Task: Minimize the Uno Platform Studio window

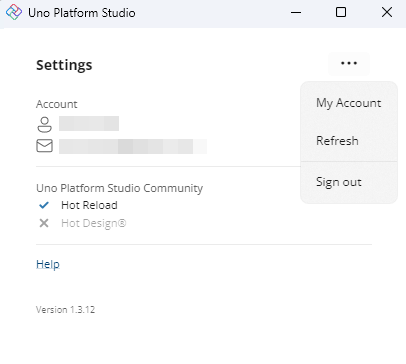Action: point(296,13)
